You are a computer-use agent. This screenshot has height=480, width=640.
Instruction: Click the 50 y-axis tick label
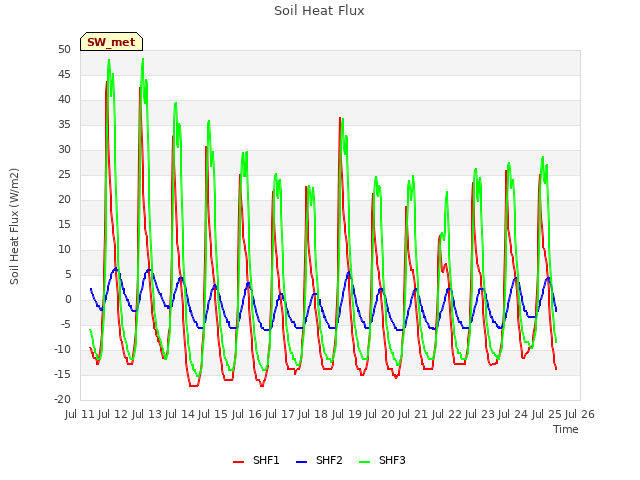coord(64,49)
